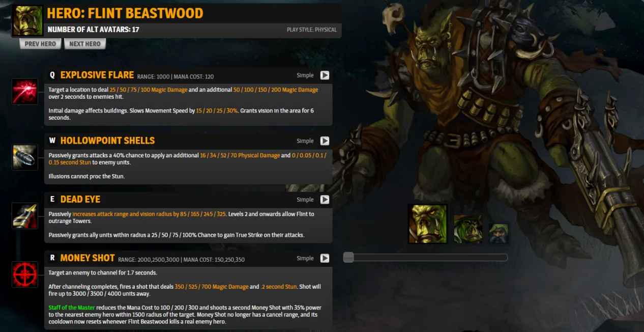Click the E hotkey label for Dead Eye
Image resolution: width=644 pixels, height=332 pixels.
(52, 200)
